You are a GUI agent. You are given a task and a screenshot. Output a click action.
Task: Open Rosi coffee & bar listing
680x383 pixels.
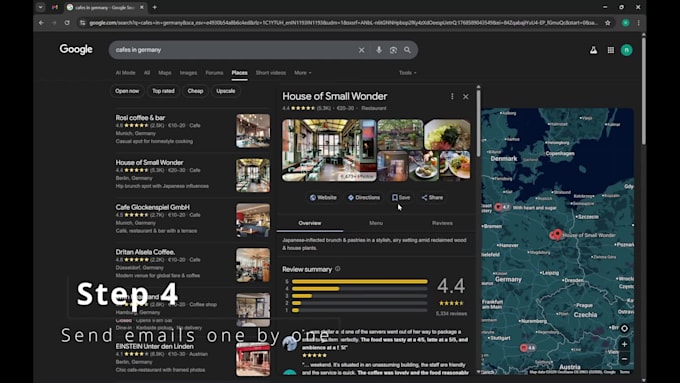[140, 118]
